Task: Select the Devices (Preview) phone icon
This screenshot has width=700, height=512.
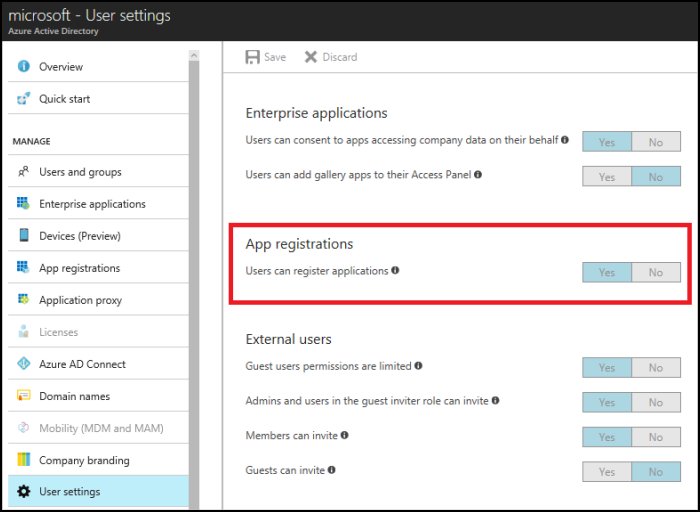Action: (x=24, y=235)
